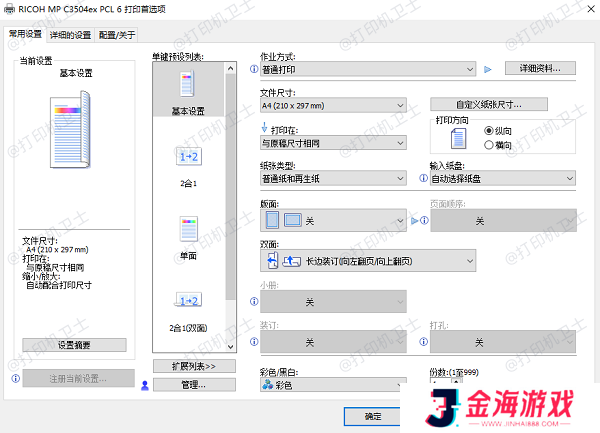Image resolution: width=600 pixels, height=433 pixels.
Task: Click the 详细资料 button
Action: 540,68
